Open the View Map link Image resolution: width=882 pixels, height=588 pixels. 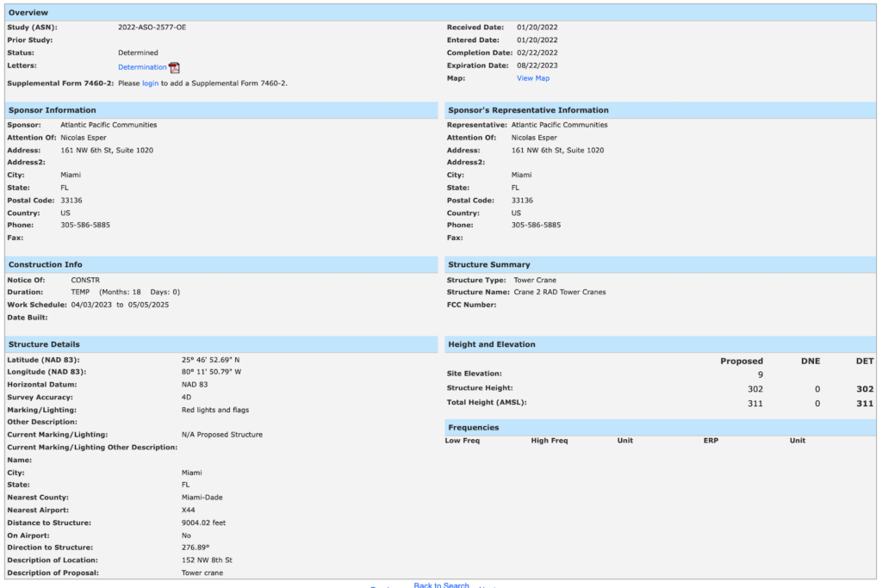(x=532, y=78)
